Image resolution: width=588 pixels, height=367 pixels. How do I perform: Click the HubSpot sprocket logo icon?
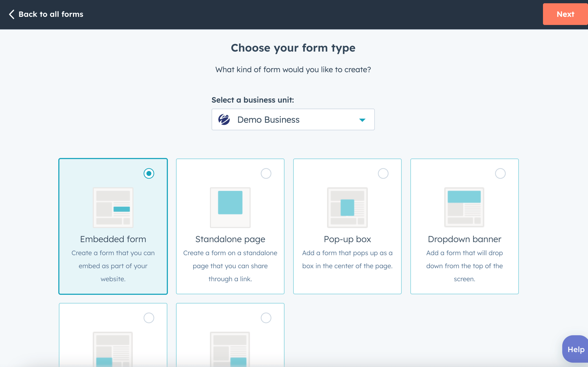(x=225, y=119)
